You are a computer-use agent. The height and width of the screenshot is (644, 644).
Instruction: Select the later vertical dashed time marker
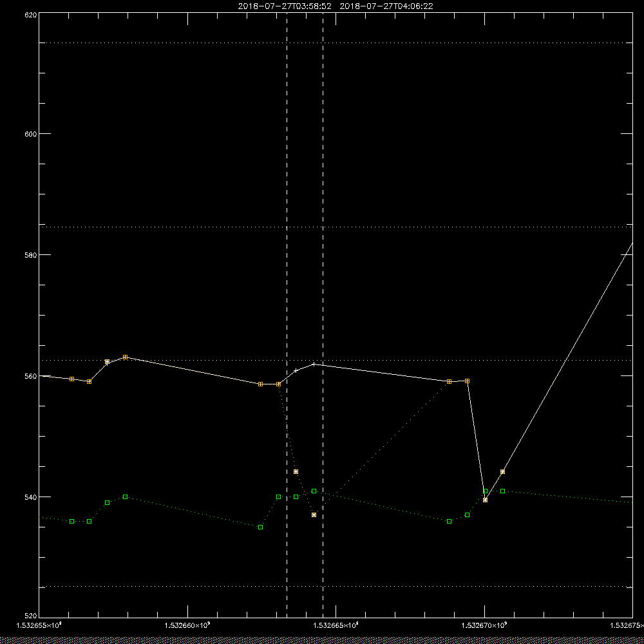pyautogui.click(x=323, y=316)
